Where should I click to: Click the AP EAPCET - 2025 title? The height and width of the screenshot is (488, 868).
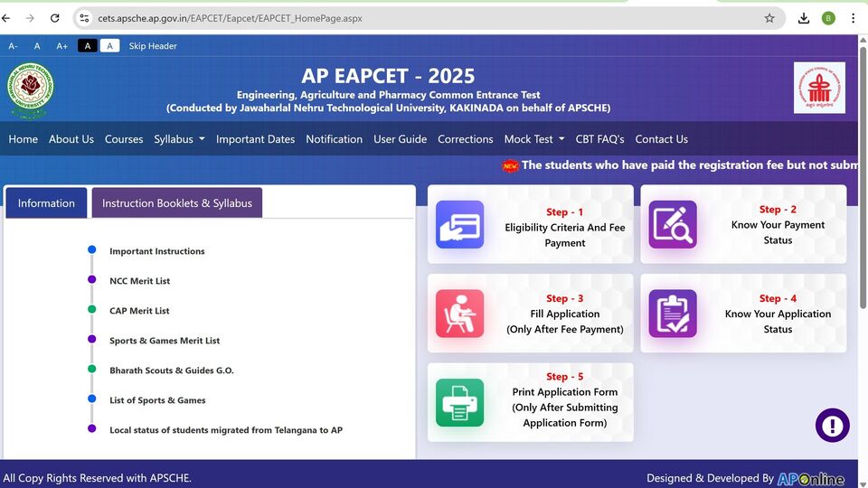coord(388,76)
